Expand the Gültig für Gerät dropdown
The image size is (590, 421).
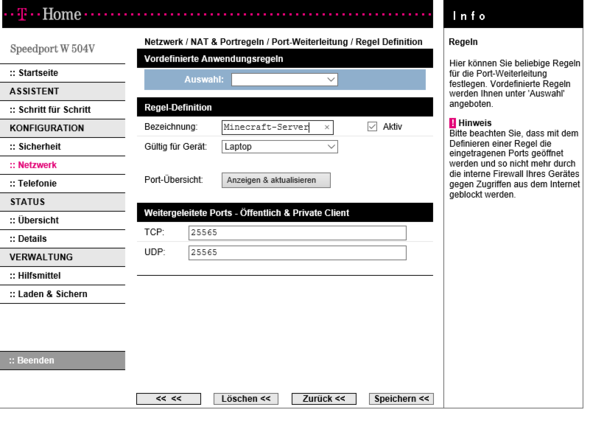coord(280,147)
